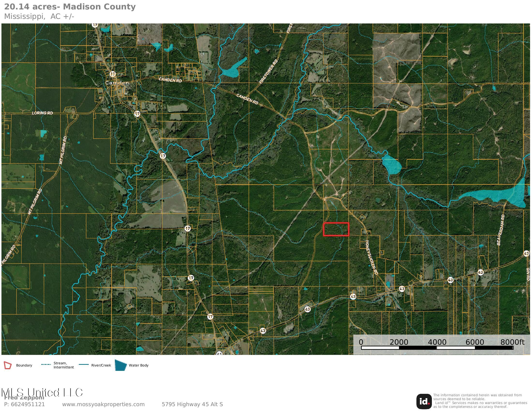Click the legend text 'River/Creek'
The image size is (532, 411).
[101, 365]
